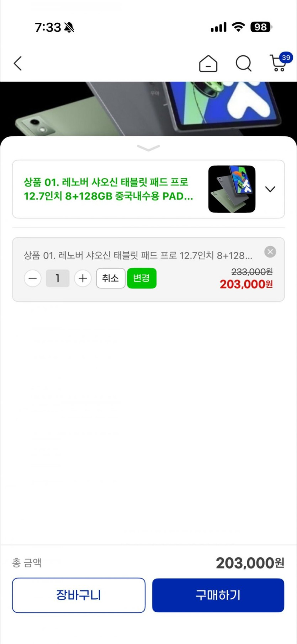Tap the product banner image at top
This screenshot has height=644, width=297.
[148, 109]
